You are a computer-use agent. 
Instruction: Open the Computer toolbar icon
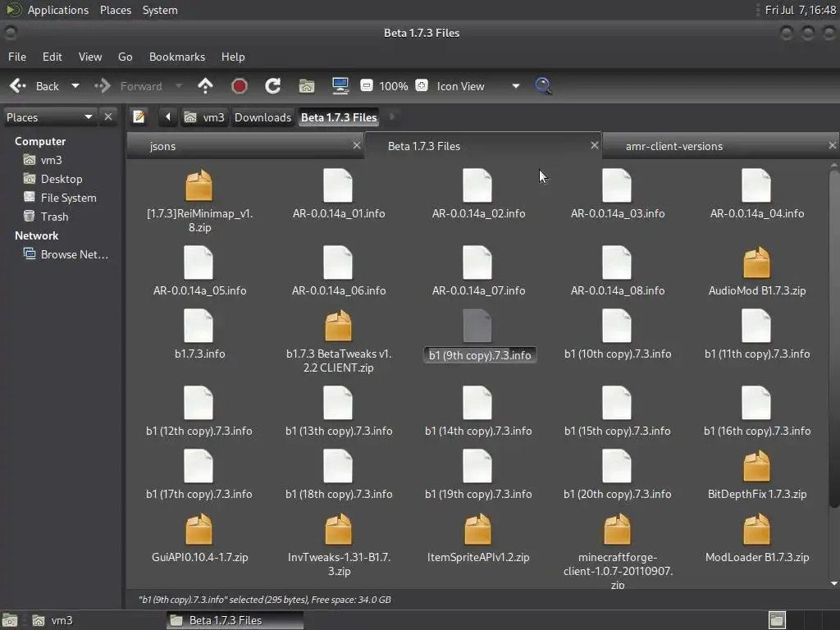(340, 85)
